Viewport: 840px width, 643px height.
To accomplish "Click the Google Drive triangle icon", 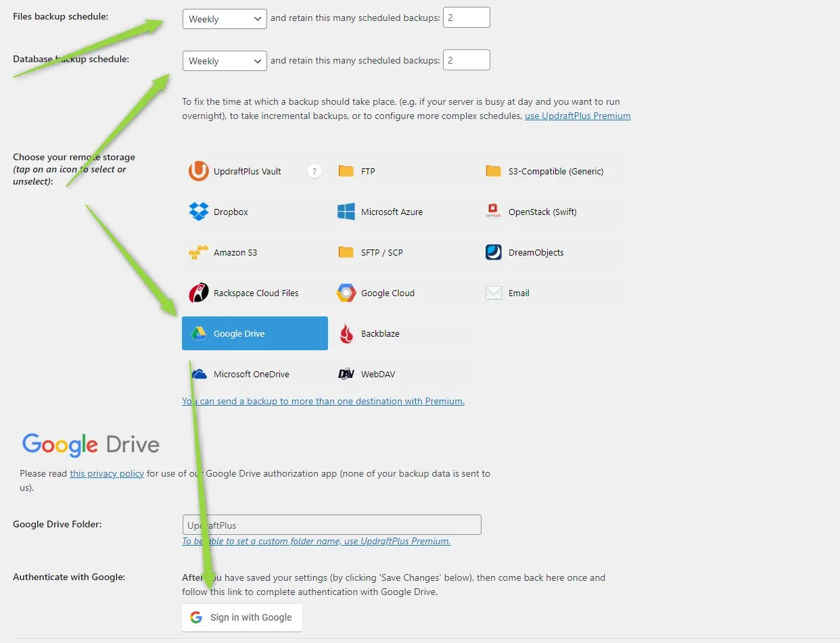I will tap(198, 333).
